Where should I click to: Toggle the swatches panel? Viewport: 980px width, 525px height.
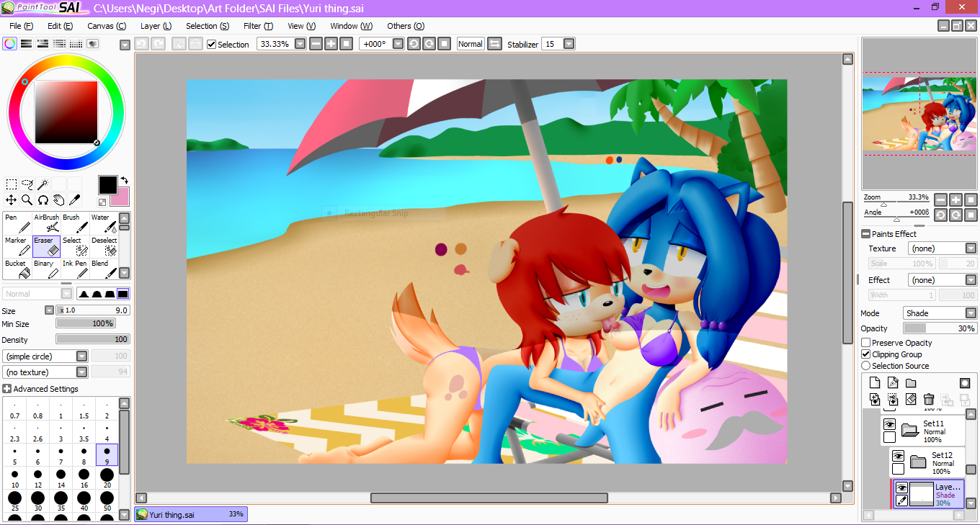(x=76, y=44)
